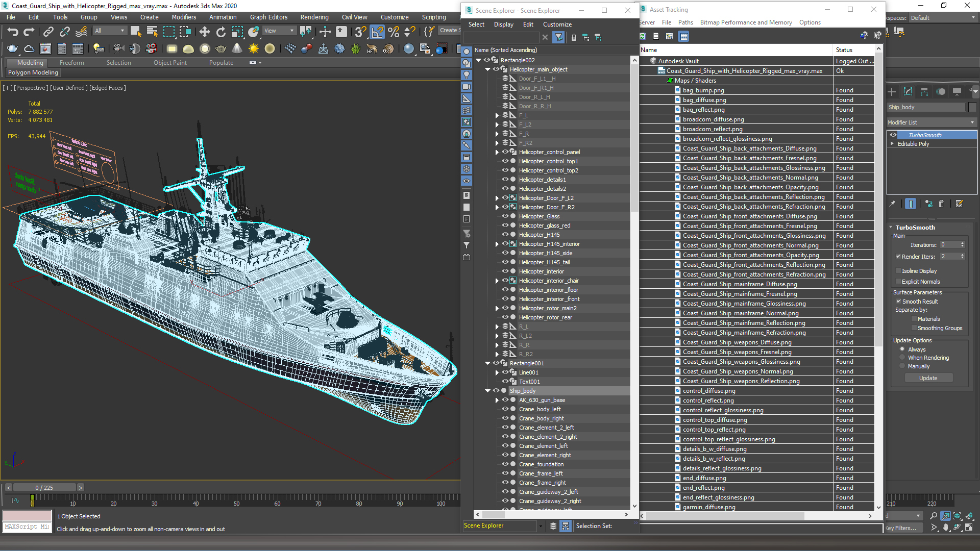The height and width of the screenshot is (551, 980).
Task: Open the Modify panel tab icon
Action: tap(908, 92)
